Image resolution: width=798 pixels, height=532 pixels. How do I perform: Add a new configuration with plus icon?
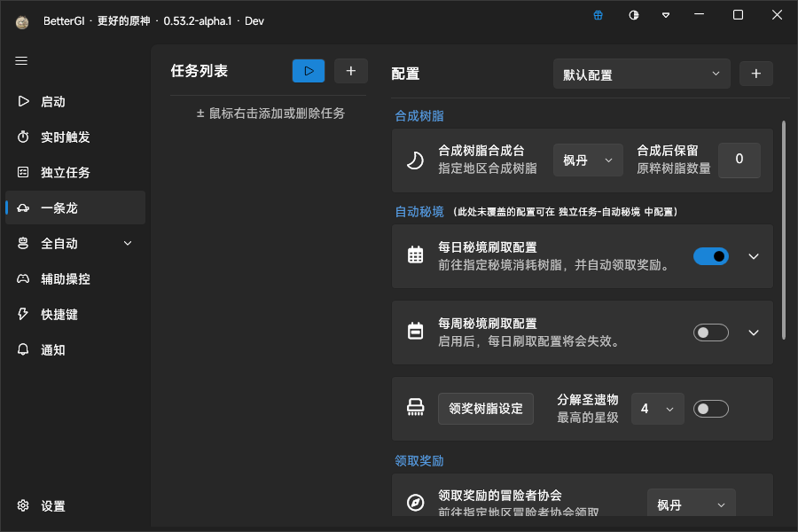pyautogui.click(x=756, y=74)
